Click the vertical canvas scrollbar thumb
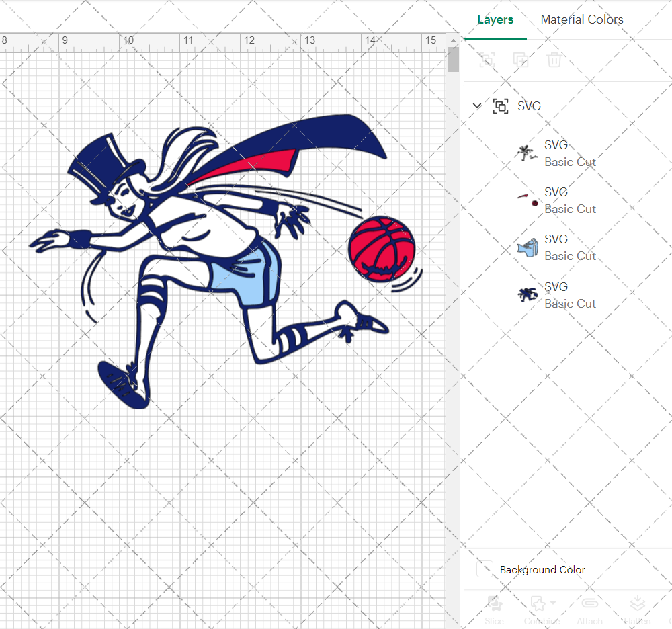This screenshot has height=629, width=672. pyautogui.click(x=453, y=60)
